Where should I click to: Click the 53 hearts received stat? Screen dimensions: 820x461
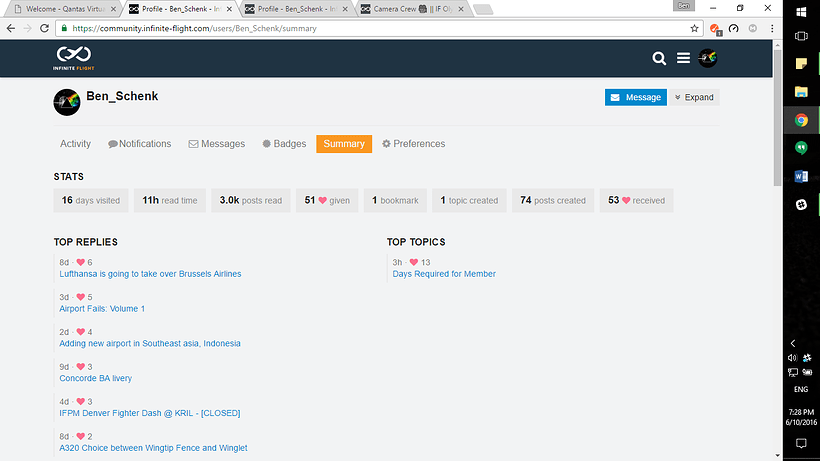click(x=636, y=200)
